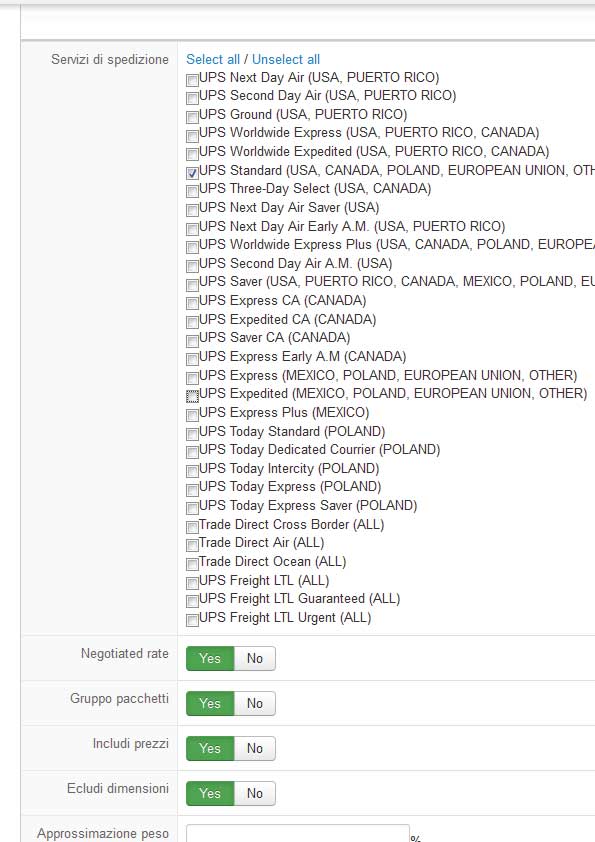This screenshot has height=842, width=595.
Task: Enable the UPS Ground checkbox
Action: tap(192, 117)
